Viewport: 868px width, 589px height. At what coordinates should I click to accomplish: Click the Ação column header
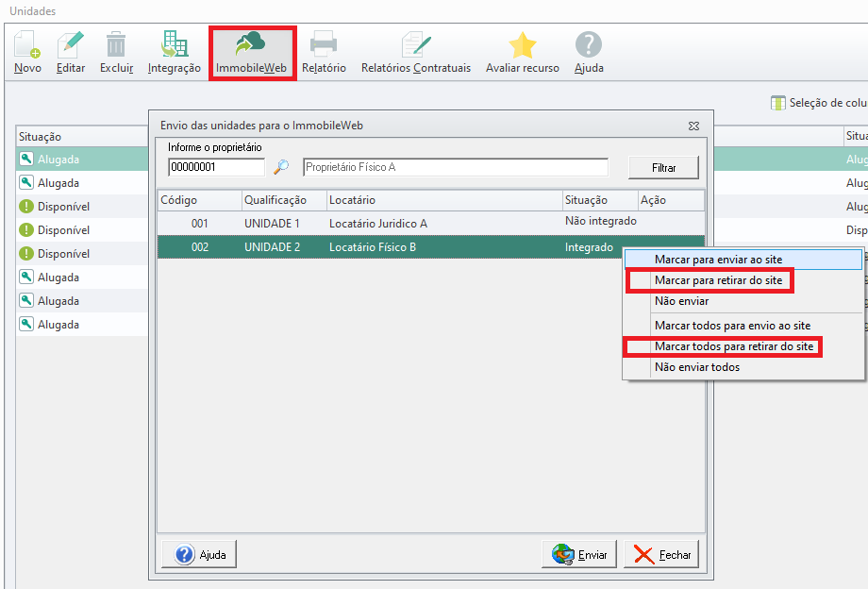tap(671, 200)
